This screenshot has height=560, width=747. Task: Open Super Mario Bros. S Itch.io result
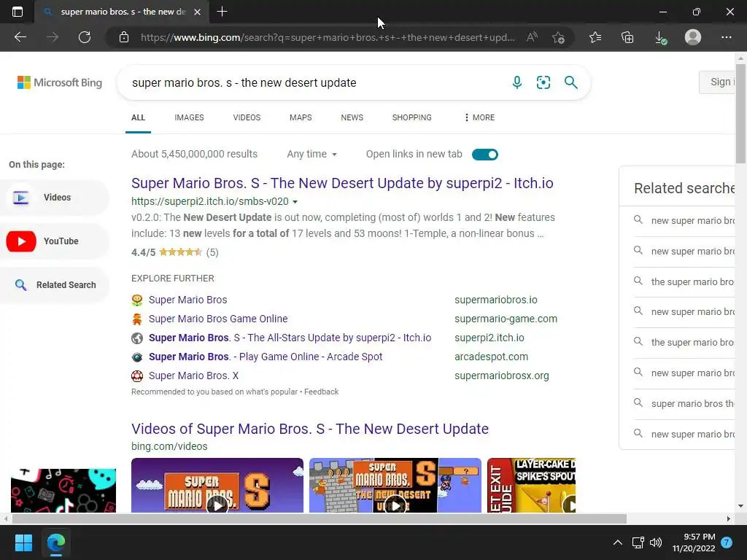pos(342,183)
